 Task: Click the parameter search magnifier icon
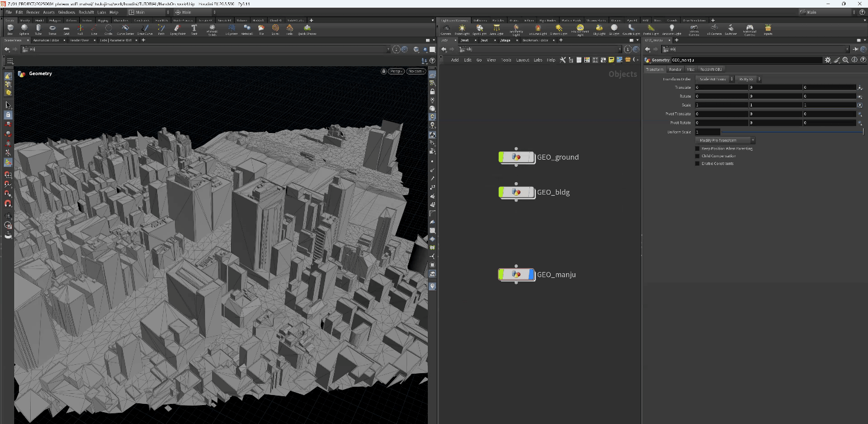(846, 60)
